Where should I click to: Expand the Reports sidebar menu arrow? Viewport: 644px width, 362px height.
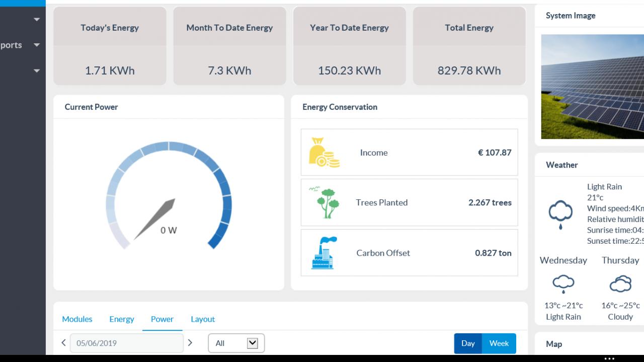(x=37, y=45)
